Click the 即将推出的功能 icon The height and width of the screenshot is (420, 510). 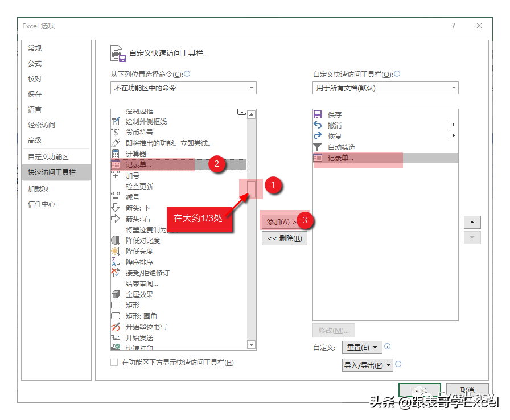pyautogui.click(x=116, y=143)
